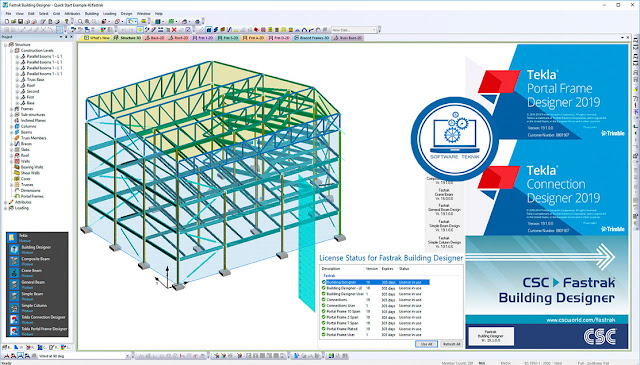Launch Composite Beam from the Tekla launcher list

pos(37,261)
